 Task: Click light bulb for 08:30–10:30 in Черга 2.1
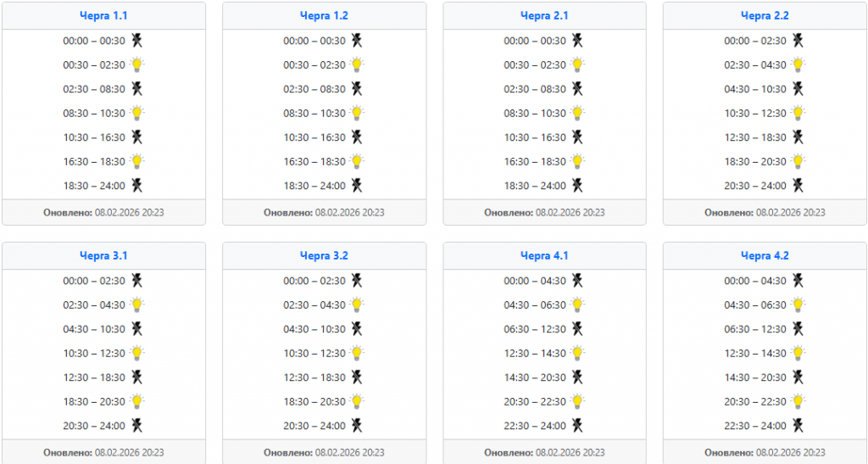[577, 113]
